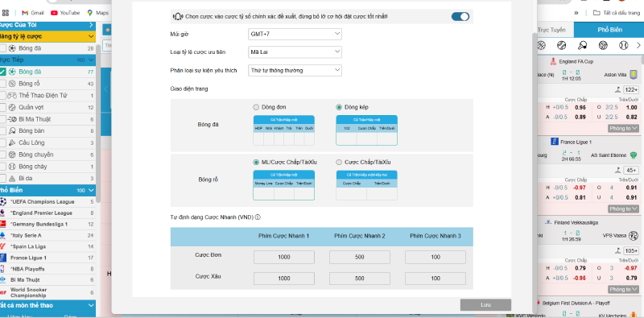Select the Dòng đơn radio for Bóng đá
Screen dimensions: 644x318
point(256,107)
